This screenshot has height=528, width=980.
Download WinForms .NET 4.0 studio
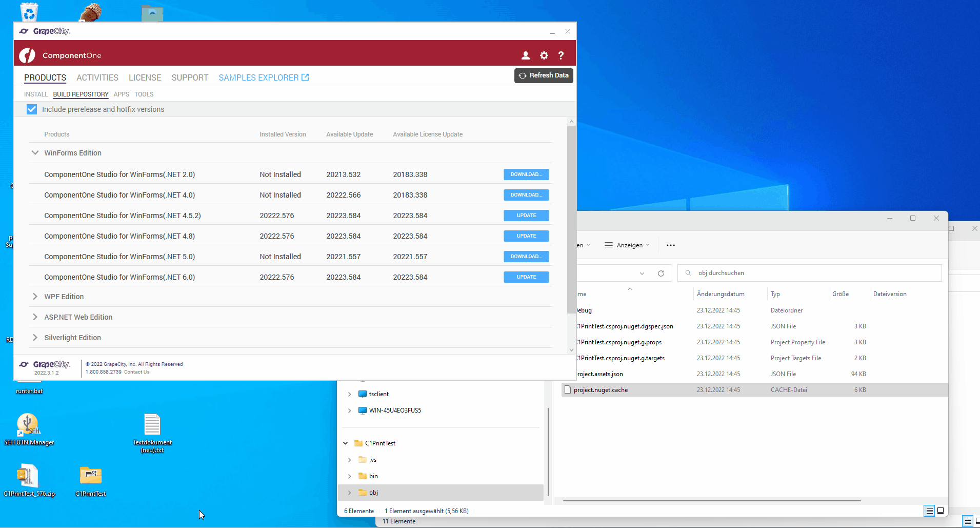tap(526, 195)
